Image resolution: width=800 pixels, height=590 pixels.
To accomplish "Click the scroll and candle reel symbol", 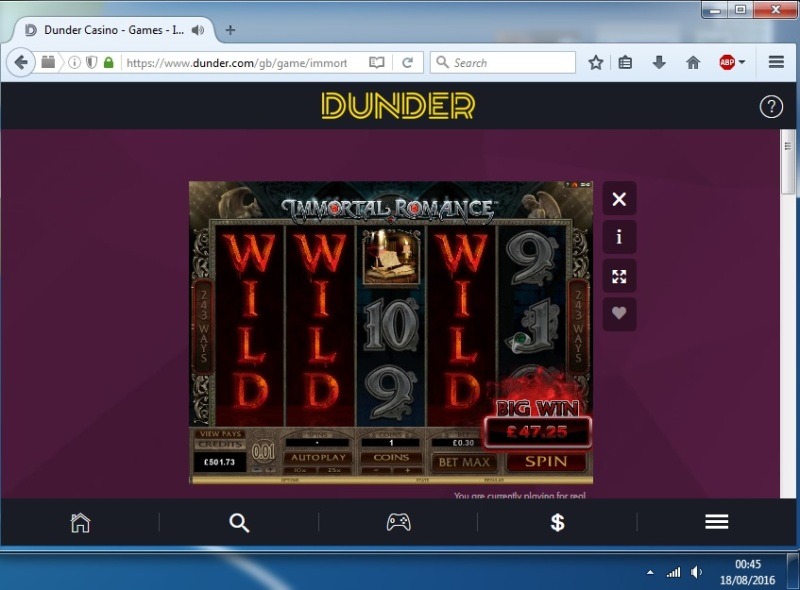I will pos(391,257).
